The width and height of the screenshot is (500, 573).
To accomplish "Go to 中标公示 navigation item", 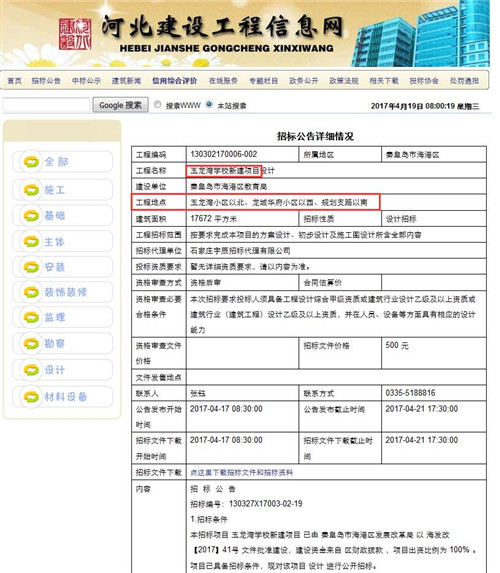I will click(86, 81).
